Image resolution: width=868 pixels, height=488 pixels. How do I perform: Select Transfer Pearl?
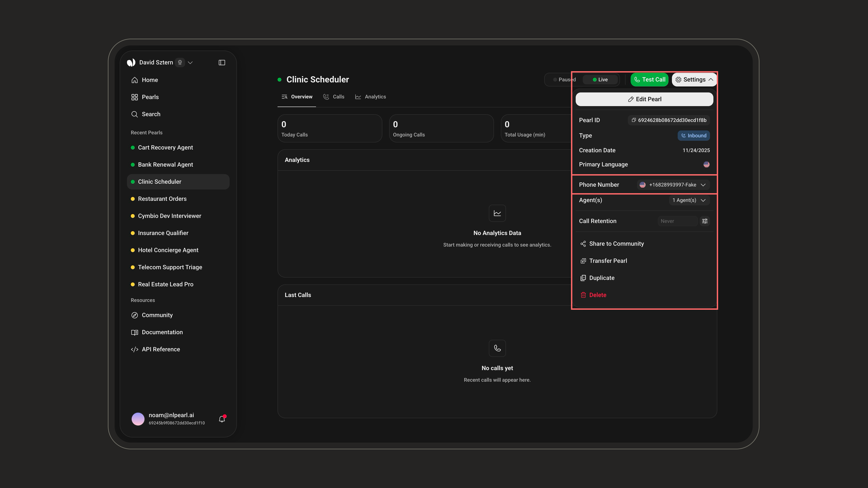pos(644,261)
